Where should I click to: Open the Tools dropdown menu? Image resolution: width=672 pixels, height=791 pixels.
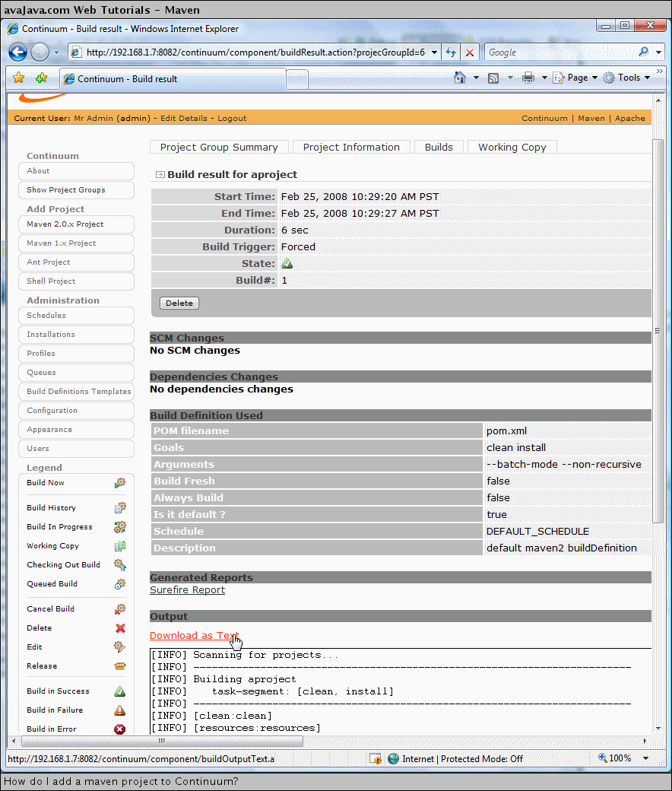[x=627, y=78]
